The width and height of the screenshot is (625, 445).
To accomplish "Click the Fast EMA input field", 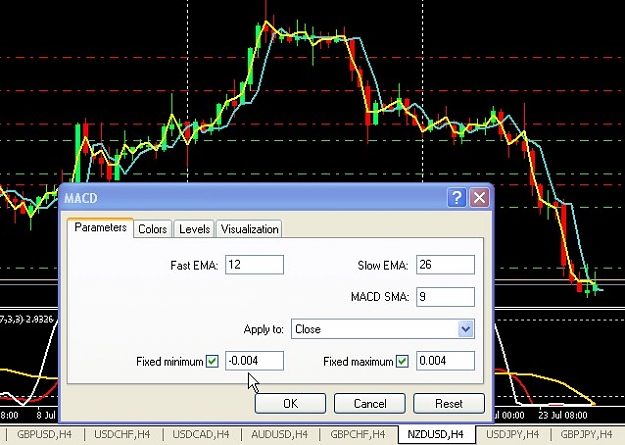I will [x=254, y=265].
